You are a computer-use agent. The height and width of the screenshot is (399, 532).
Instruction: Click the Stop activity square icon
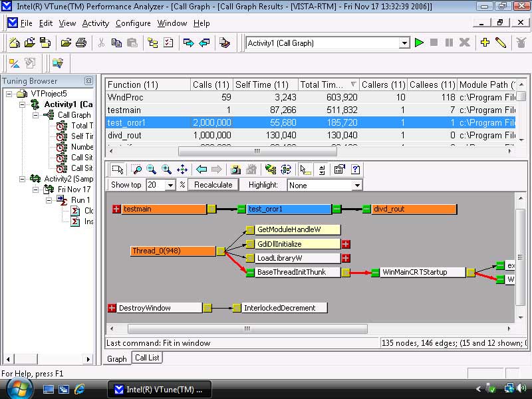(434, 43)
